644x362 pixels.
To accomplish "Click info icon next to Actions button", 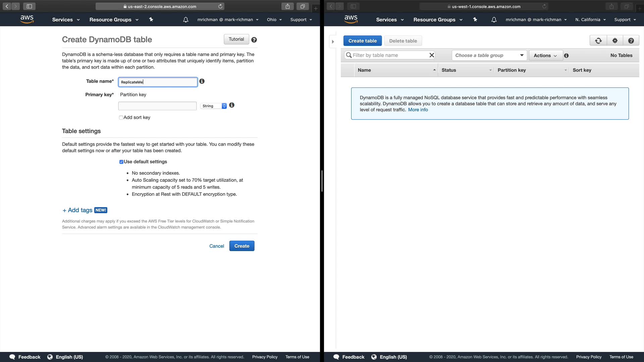I will 566,56.
